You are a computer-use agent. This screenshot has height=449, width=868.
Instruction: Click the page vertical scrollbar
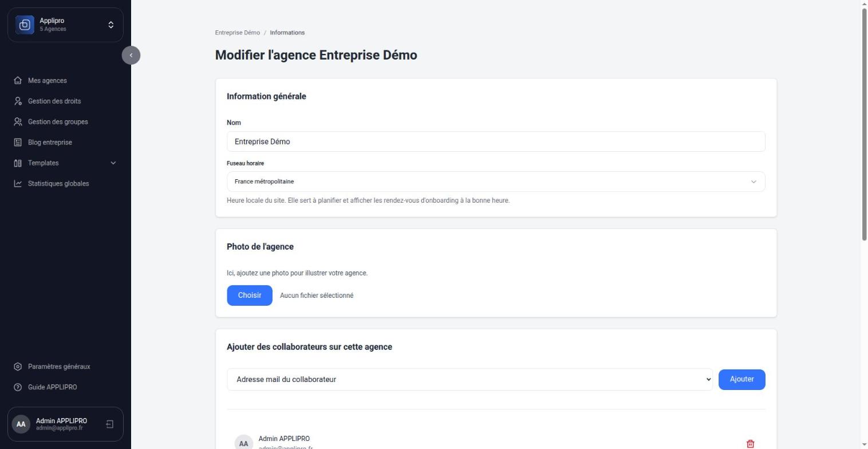click(x=864, y=125)
